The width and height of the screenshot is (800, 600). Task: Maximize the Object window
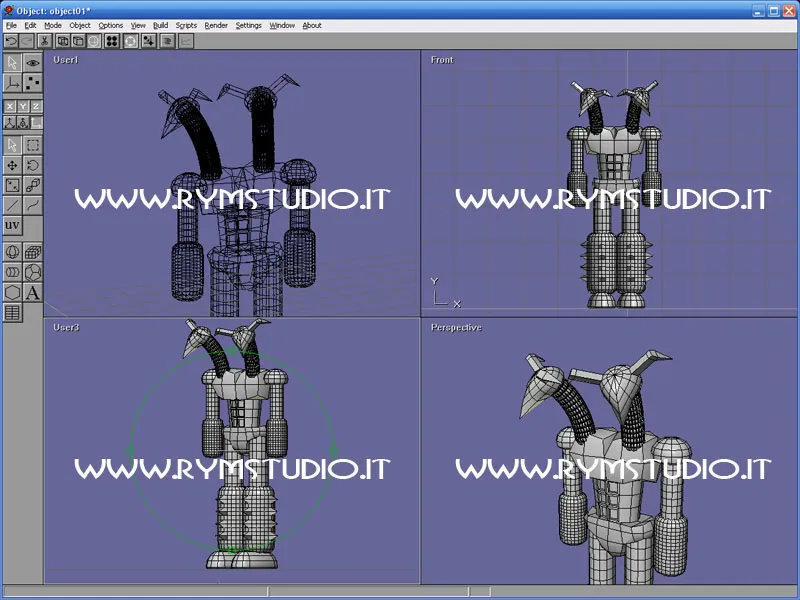click(774, 10)
